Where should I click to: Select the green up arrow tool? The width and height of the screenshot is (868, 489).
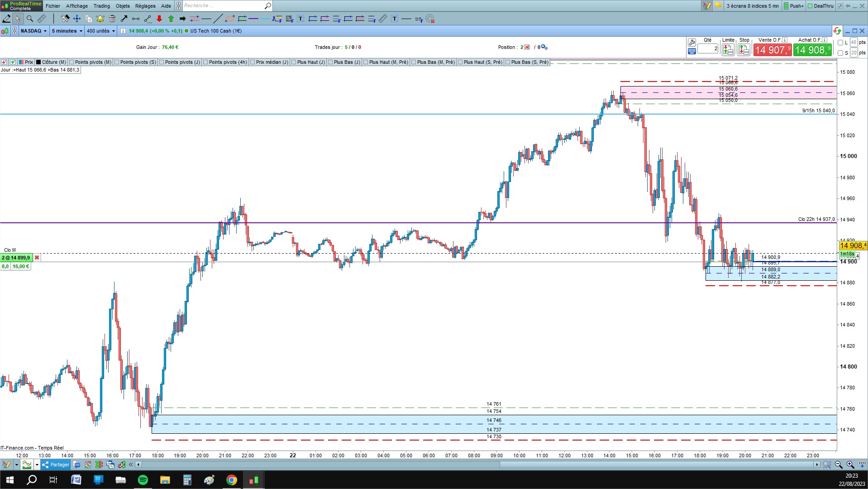pyautogui.click(x=171, y=19)
